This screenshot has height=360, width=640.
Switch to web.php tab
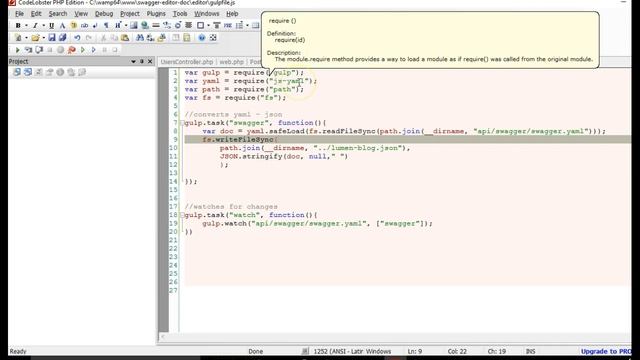[231, 62]
